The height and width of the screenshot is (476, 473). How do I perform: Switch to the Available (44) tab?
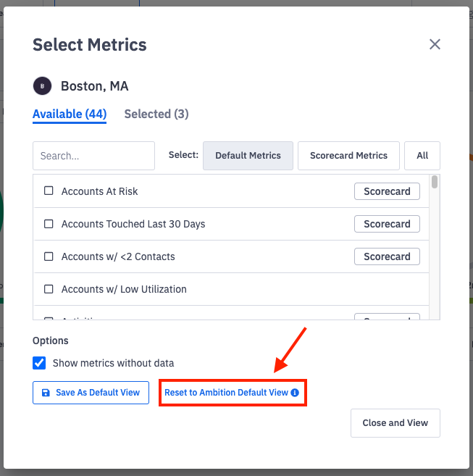coord(70,114)
